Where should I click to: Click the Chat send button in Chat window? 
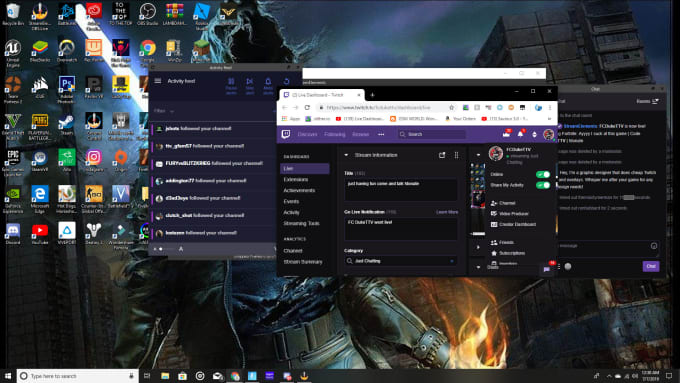tap(651, 266)
